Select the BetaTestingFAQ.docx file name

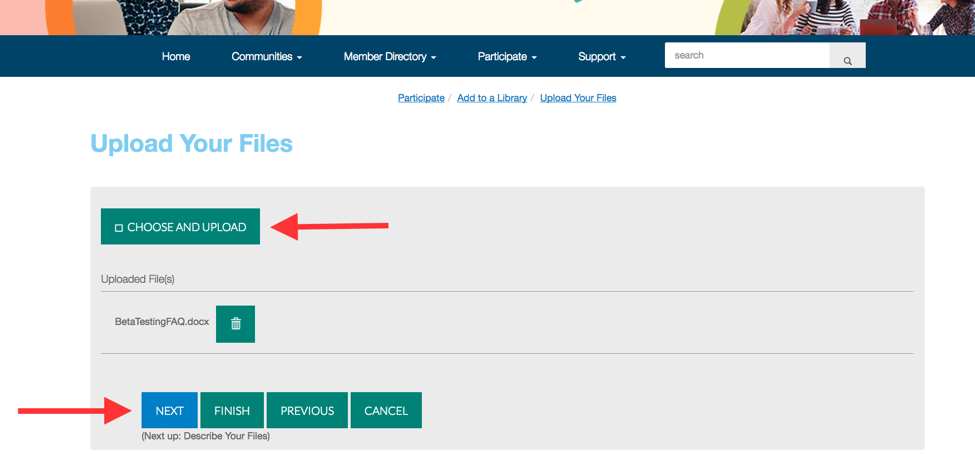pos(162,322)
